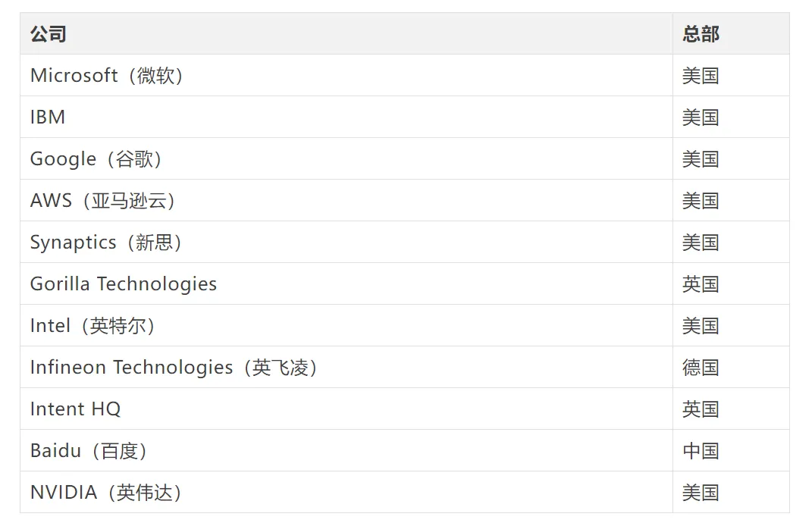Image resolution: width=812 pixels, height=523 pixels.
Task: Select the NVIDIA（英伟达）company cell
Action: [346, 492]
